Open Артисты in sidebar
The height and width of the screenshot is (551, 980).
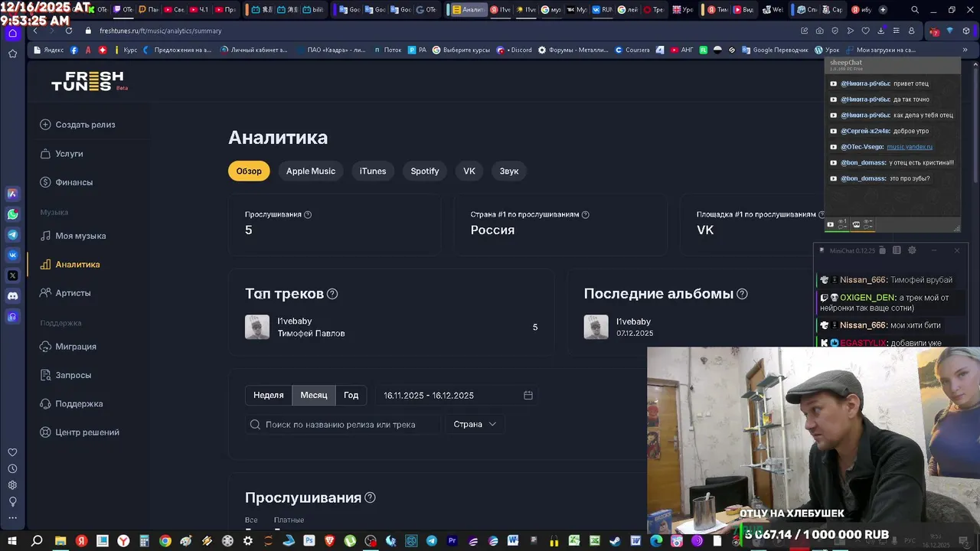[x=65, y=293]
